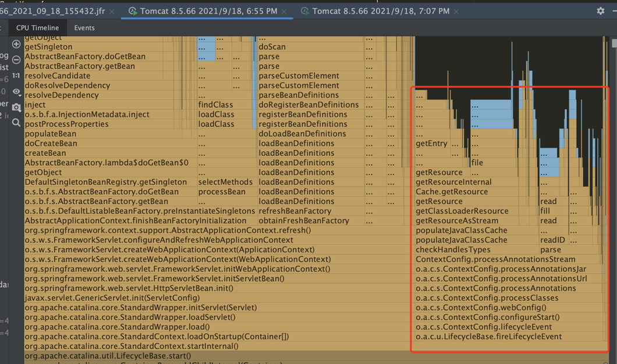The image size is (617, 364).
Task: Close the Tomcat 7:07 PM tab
Action: click(x=456, y=12)
